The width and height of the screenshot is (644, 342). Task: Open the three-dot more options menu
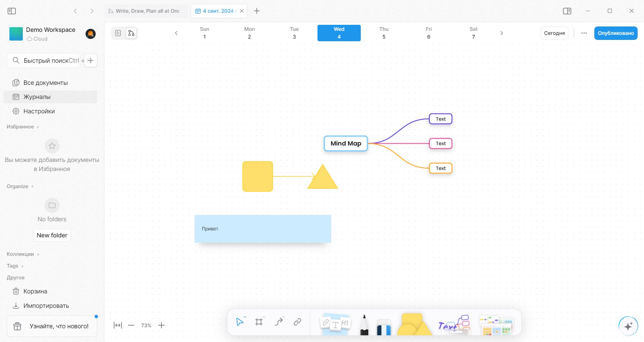584,33
